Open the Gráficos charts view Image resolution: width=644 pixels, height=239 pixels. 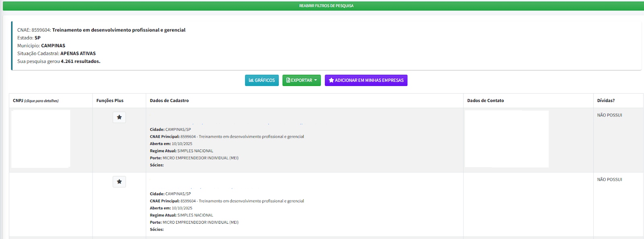click(x=262, y=80)
